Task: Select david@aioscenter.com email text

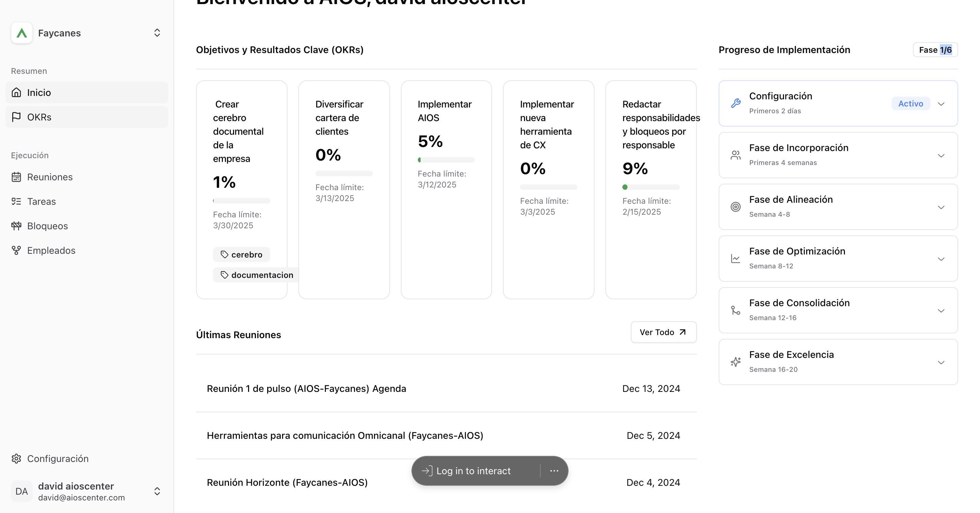Action: click(81, 497)
